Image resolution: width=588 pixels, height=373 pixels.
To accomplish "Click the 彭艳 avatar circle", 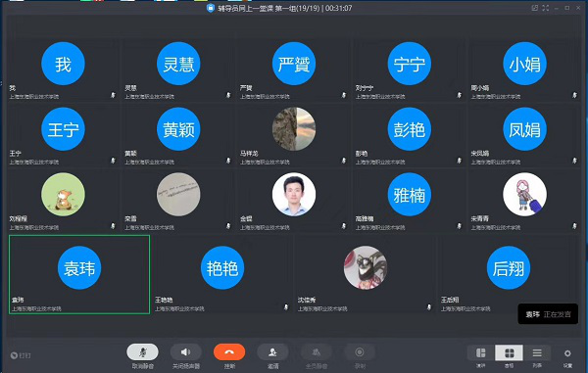I will click(410, 129).
